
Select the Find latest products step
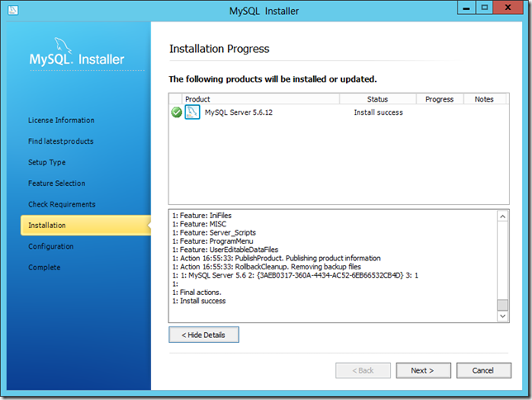61,141
